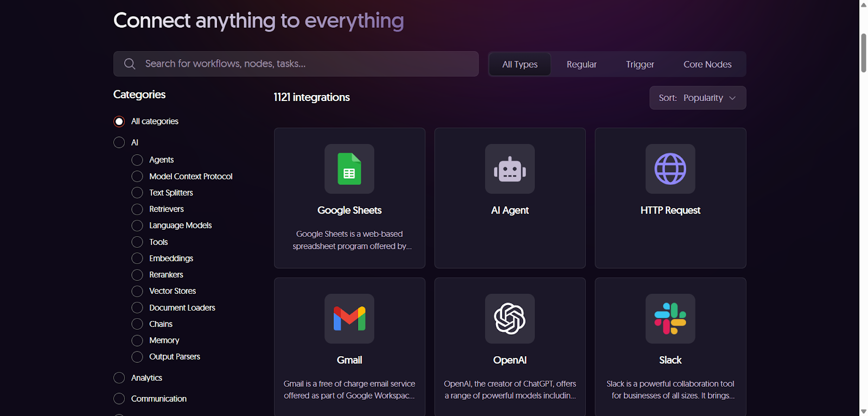Choose the Tools radio option
Viewport: 868px width, 416px height.
[x=137, y=242]
